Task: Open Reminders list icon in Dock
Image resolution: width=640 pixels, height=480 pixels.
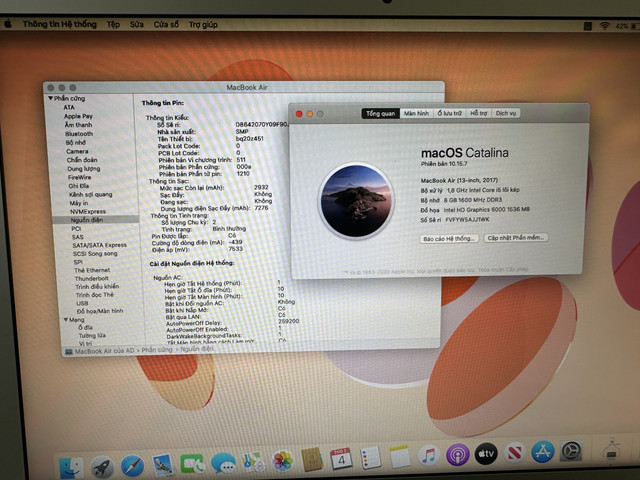Action: point(371,458)
